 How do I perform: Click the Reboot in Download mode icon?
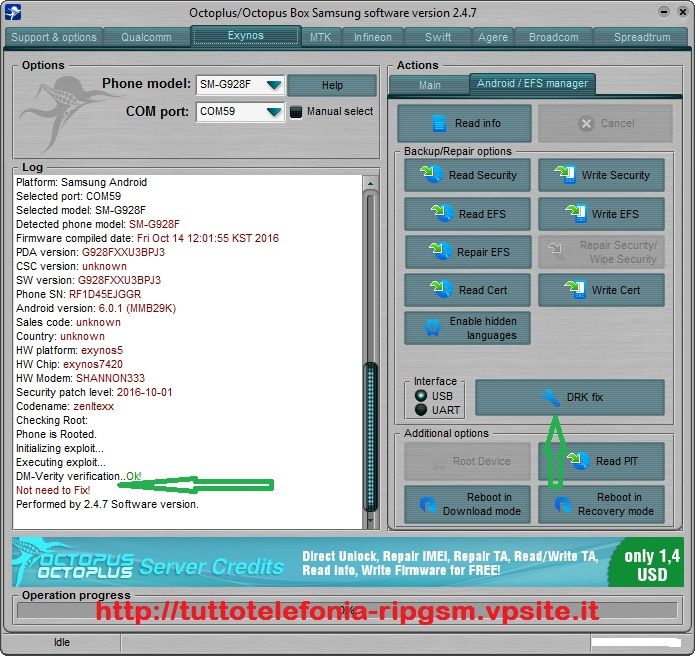428,504
